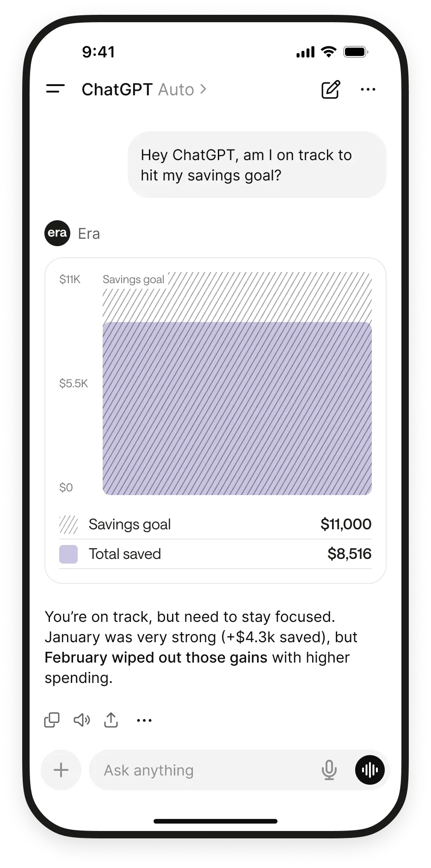Tap the purple Total saved color swatch
This screenshot has width=431, height=868.
tap(68, 554)
